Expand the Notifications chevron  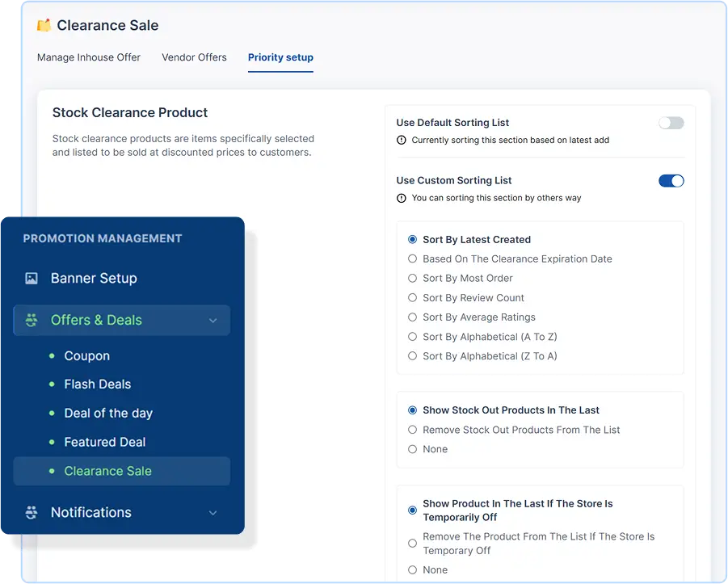pos(213,512)
